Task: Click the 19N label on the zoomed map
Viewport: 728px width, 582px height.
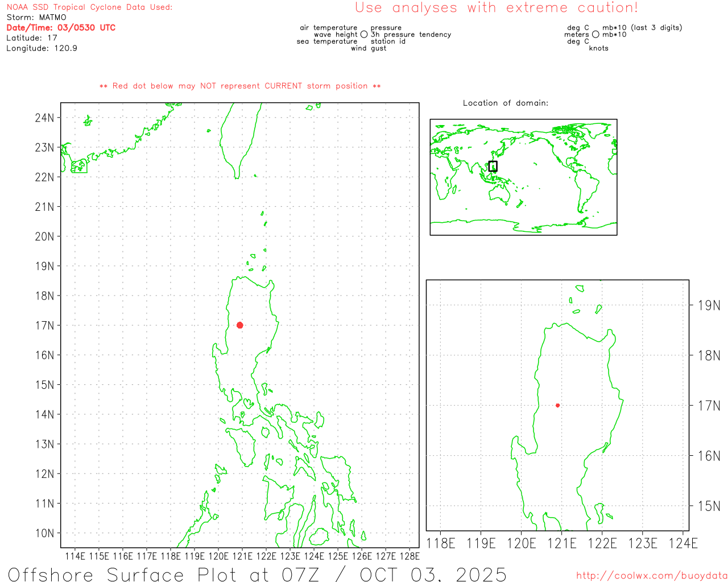Action: tap(709, 306)
